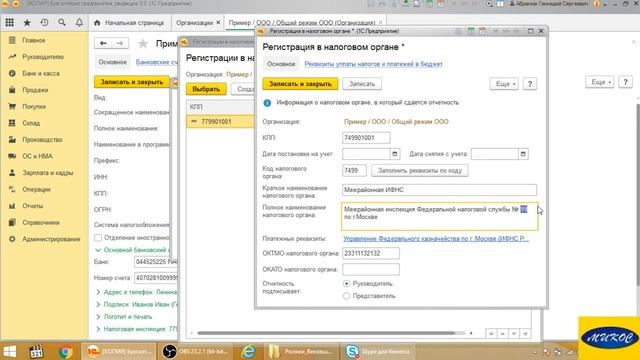Click Краткое наименование налогового органа field
Image resolution: width=640 pixels, height=360 pixels.
pos(439,190)
